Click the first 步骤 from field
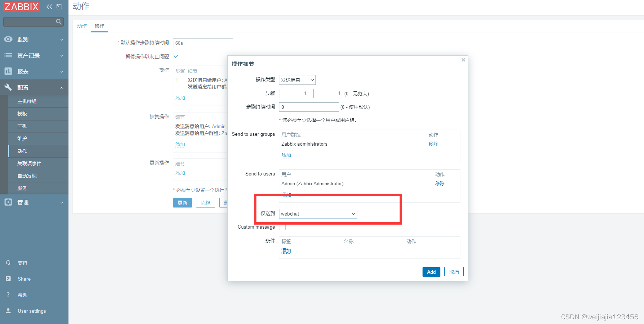This screenshot has height=324, width=644. coord(294,94)
